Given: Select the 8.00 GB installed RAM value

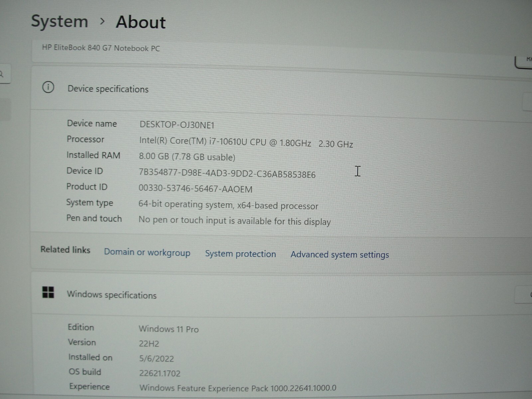Looking at the screenshot, I should (x=187, y=157).
